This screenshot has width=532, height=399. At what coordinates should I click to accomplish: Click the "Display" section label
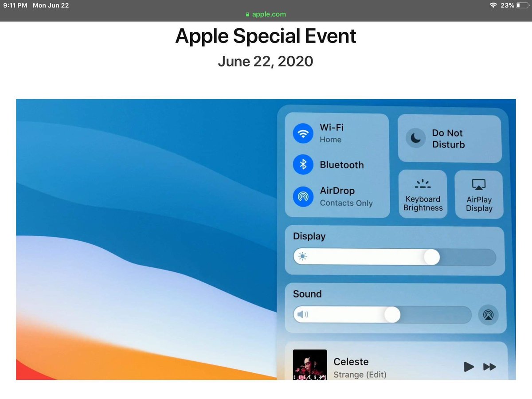309,236
